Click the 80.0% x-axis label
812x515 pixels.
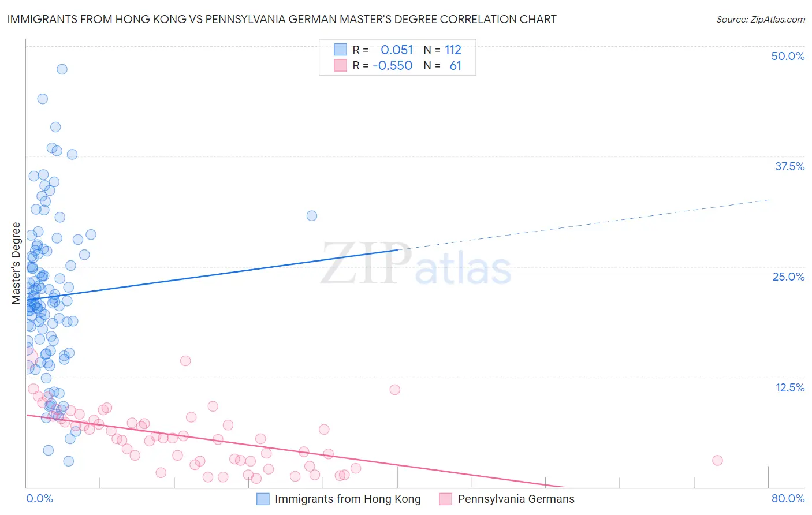788,498
